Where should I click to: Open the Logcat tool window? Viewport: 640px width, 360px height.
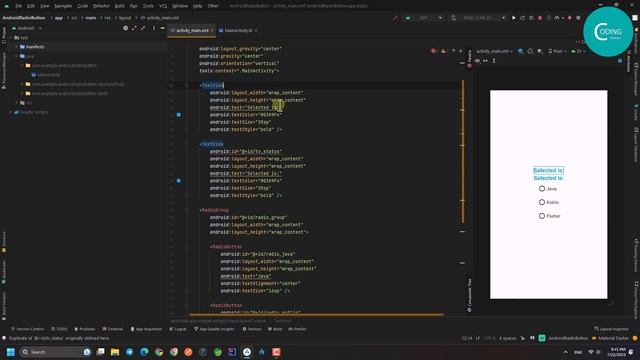click(178, 329)
